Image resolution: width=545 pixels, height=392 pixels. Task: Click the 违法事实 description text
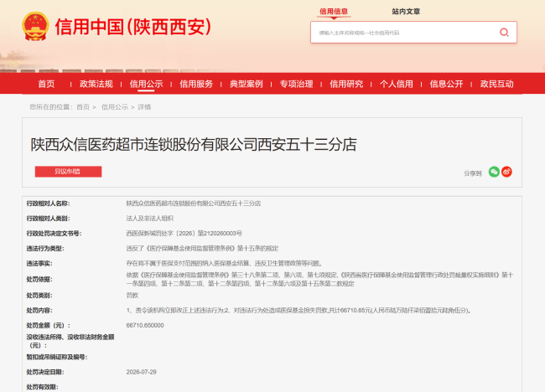tap(225, 264)
